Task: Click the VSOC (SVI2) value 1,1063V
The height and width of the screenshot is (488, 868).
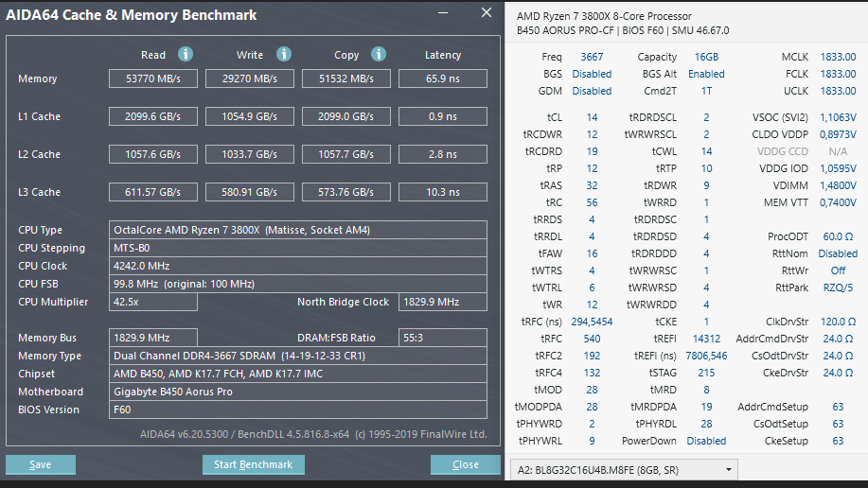Action: [838, 117]
